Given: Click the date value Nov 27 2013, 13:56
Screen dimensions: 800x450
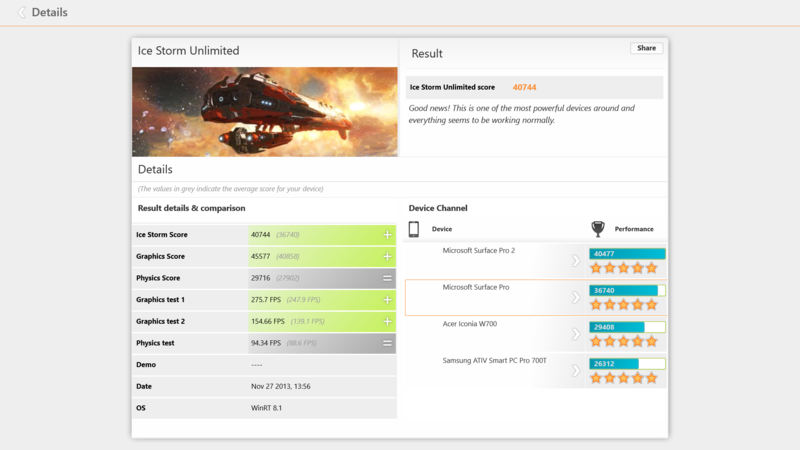Looking at the screenshot, I should [x=281, y=387].
